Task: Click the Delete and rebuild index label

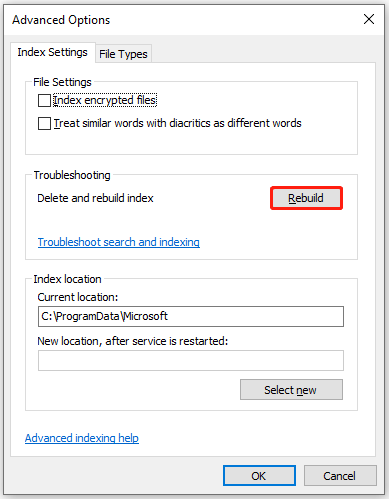Action: coord(95,198)
